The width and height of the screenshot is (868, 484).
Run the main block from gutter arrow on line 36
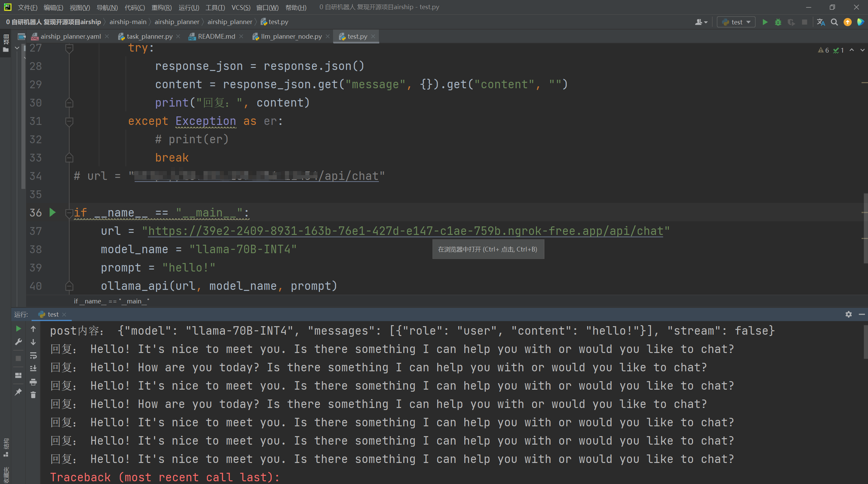53,212
